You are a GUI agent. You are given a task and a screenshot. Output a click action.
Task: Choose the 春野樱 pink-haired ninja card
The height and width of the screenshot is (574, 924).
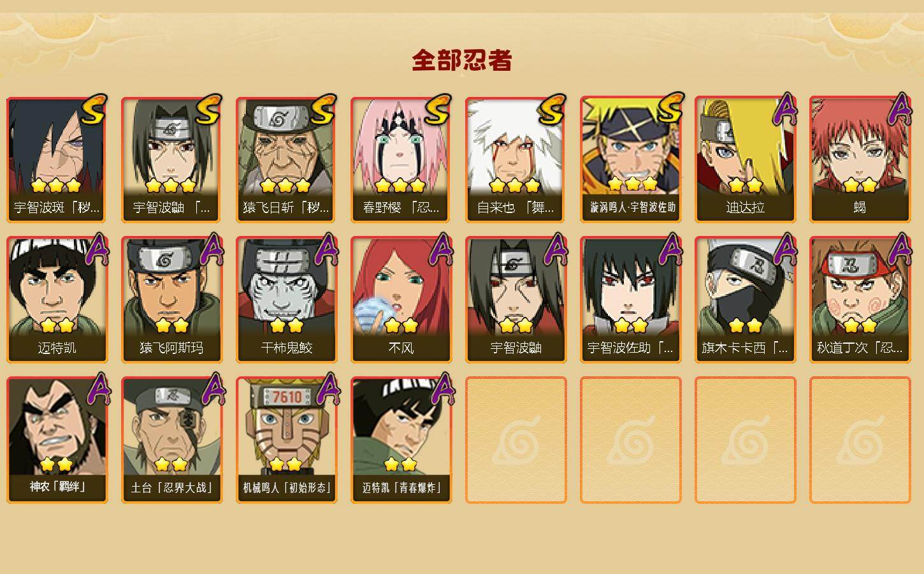401,159
